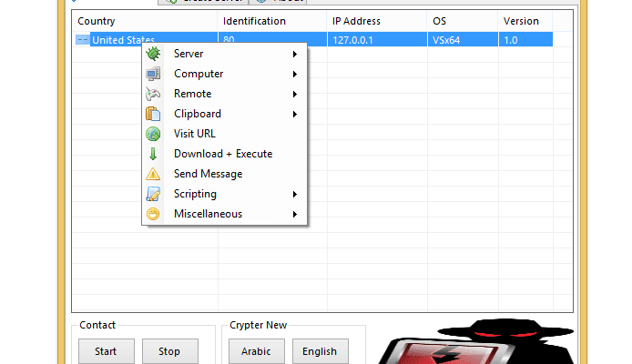Click the green bug Server icon
This screenshot has width=632, height=364.
click(154, 54)
